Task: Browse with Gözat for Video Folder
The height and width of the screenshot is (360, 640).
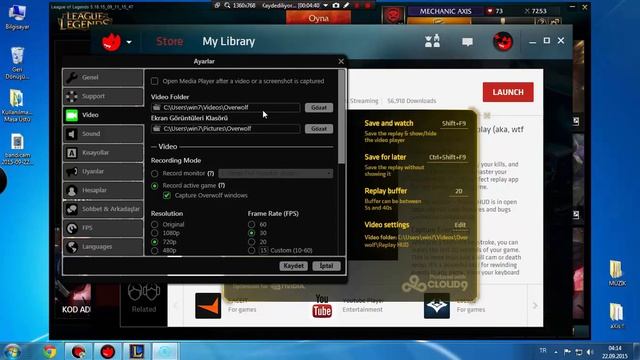Action: click(319, 108)
